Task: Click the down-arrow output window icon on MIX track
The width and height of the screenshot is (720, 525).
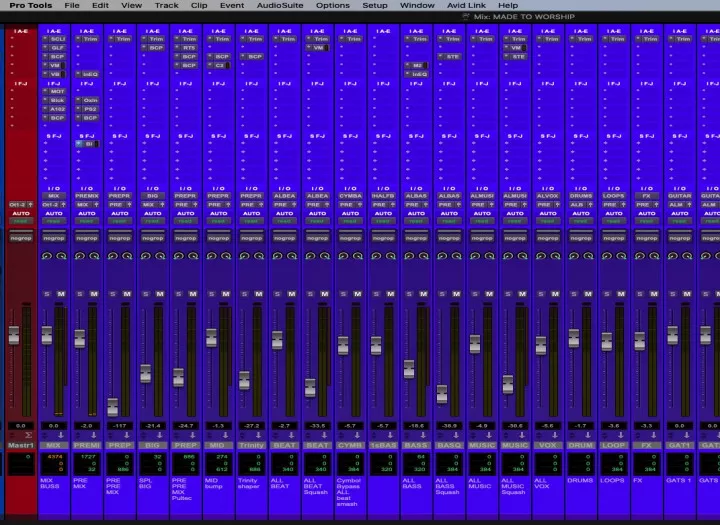Action: point(61,435)
